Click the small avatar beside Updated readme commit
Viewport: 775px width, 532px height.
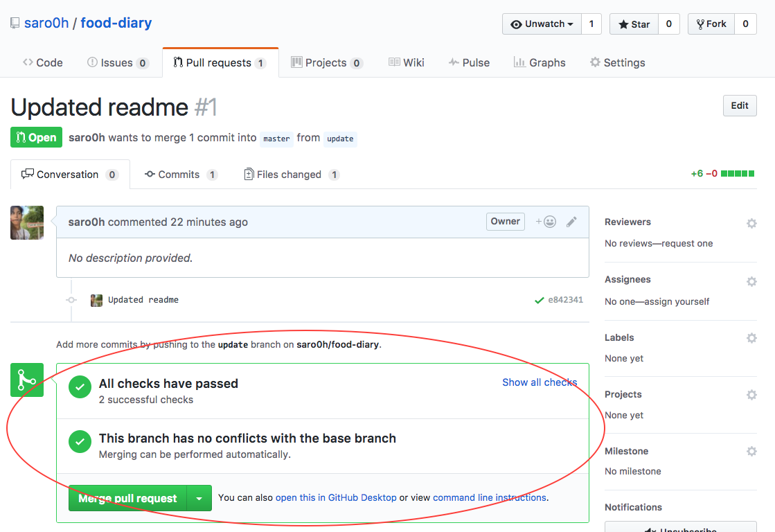[96, 300]
